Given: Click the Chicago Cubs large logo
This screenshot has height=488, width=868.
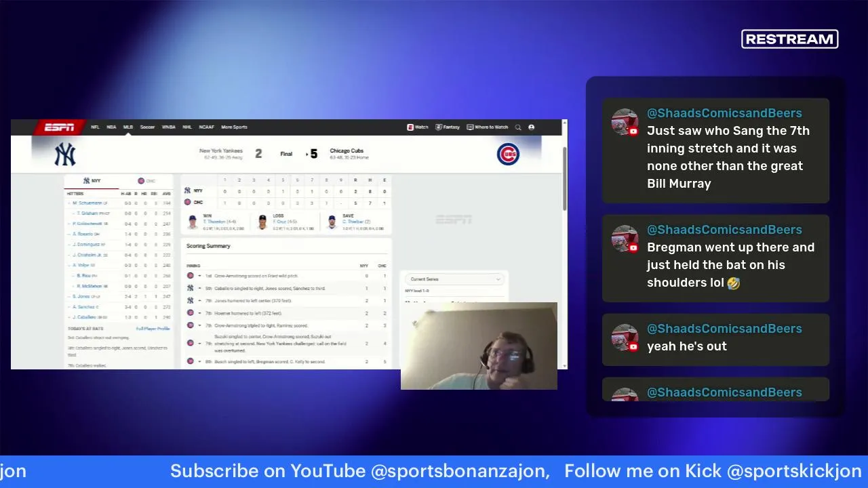Looking at the screenshot, I should (508, 155).
